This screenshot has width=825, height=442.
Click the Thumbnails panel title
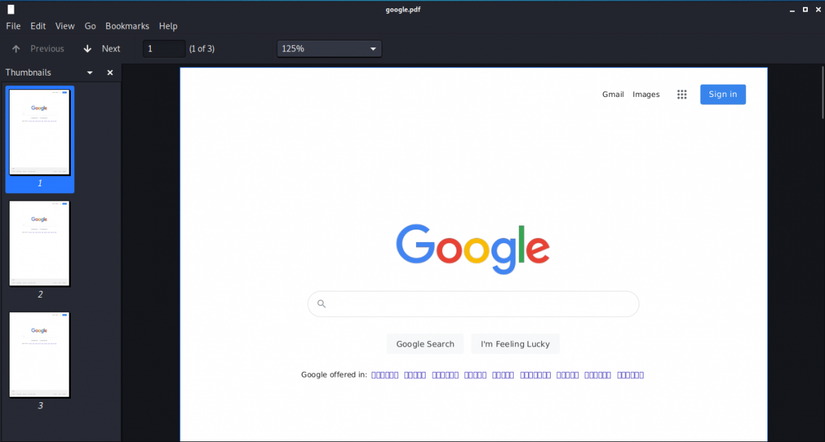click(x=28, y=73)
